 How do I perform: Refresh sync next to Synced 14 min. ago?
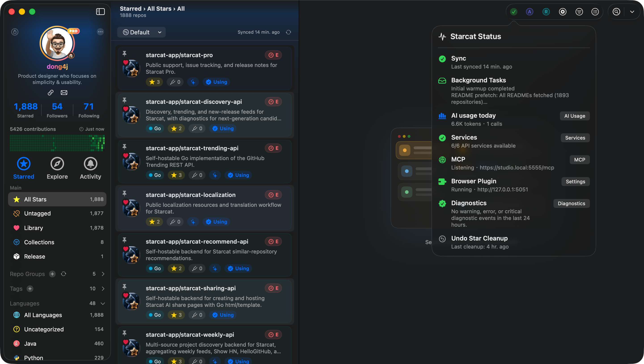point(289,32)
